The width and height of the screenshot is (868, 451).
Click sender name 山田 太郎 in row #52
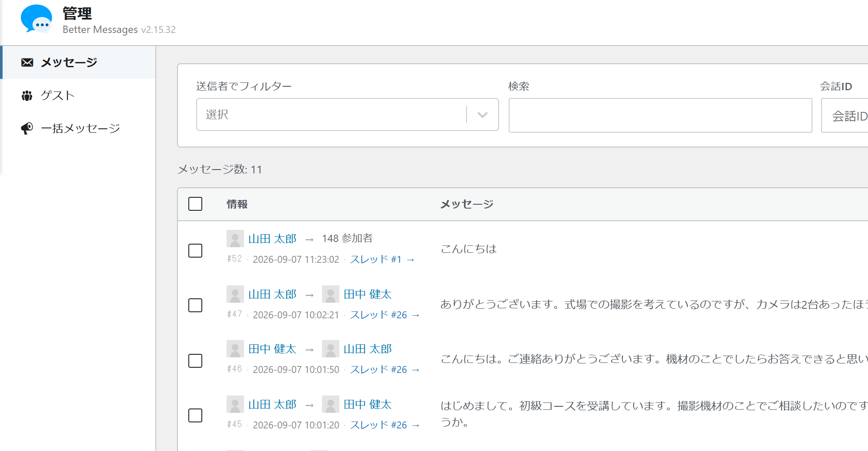coord(273,239)
